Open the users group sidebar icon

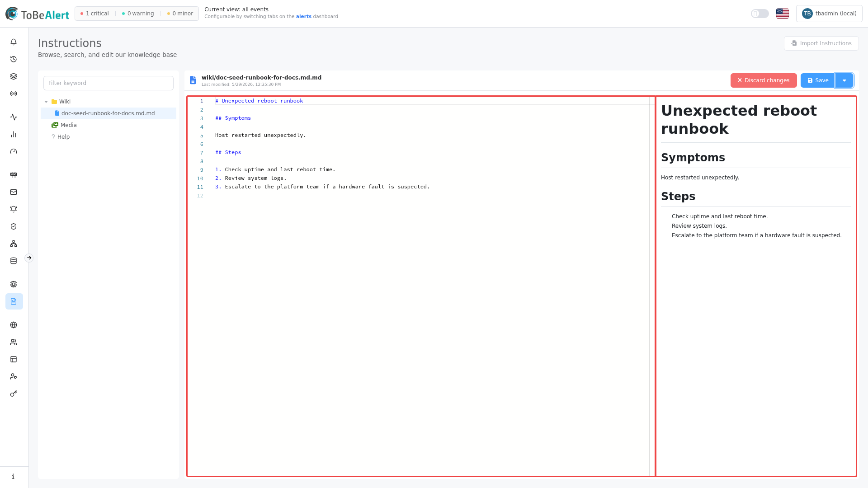pos(14,342)
